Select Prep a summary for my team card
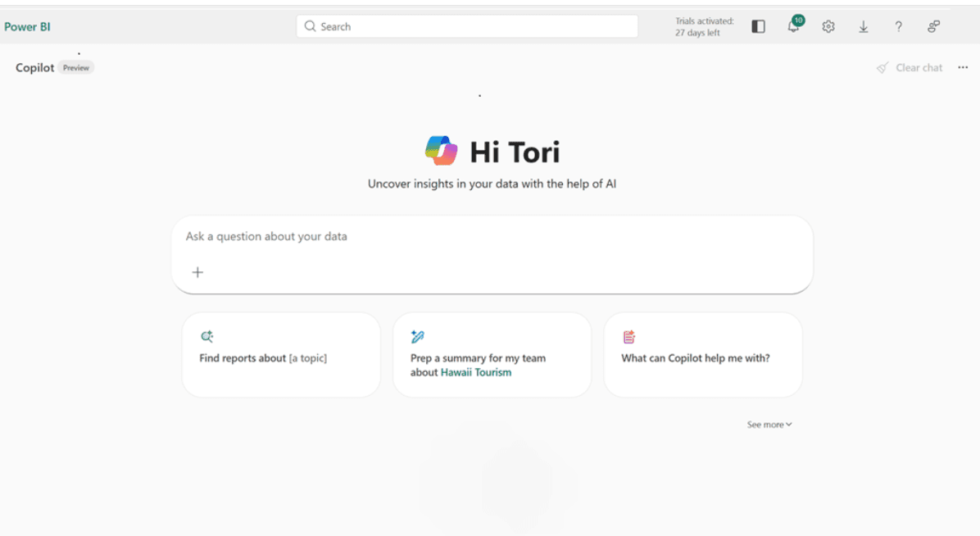This screenshot has width=980, height=536. 492,355
